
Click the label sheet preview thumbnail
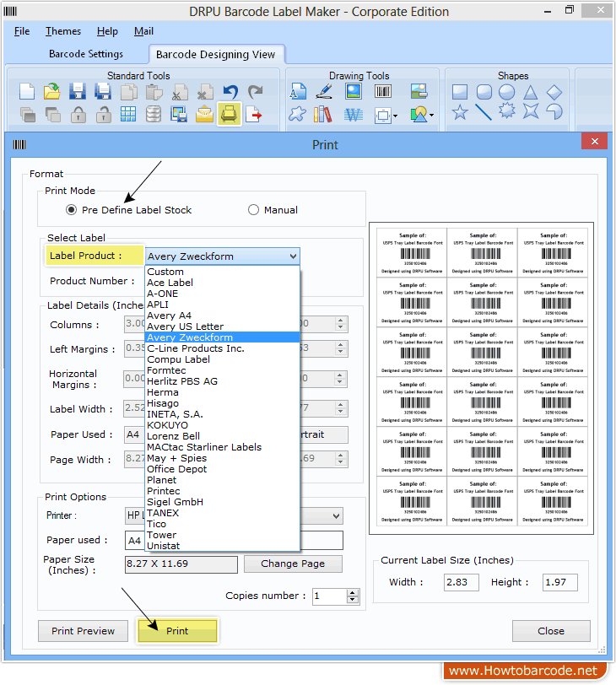[x=482, y=378]
